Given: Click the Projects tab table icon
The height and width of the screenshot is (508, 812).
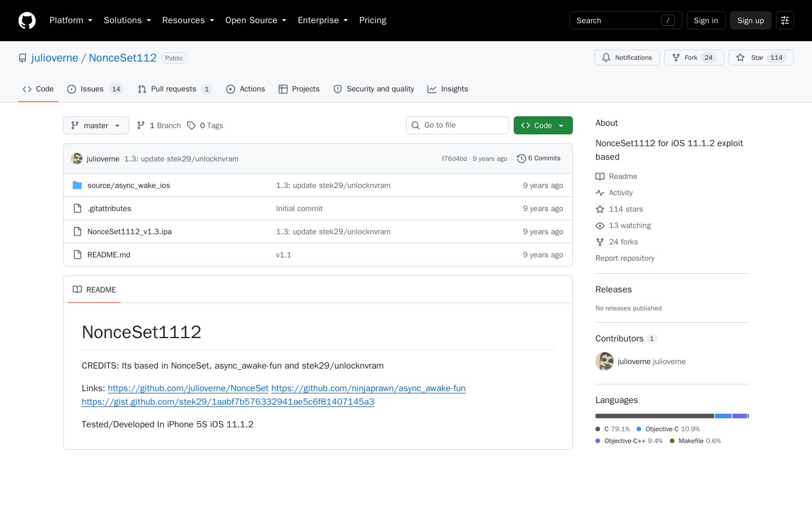Looking at the screenshot, I should pos(283,89).
